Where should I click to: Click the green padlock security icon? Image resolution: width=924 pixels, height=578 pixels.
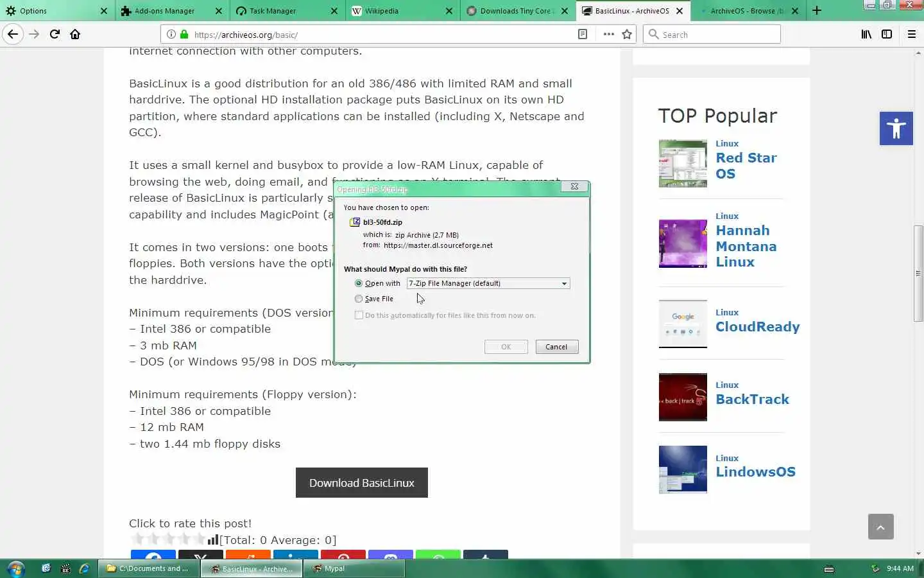pyautogui.click(x=184, y=35)
